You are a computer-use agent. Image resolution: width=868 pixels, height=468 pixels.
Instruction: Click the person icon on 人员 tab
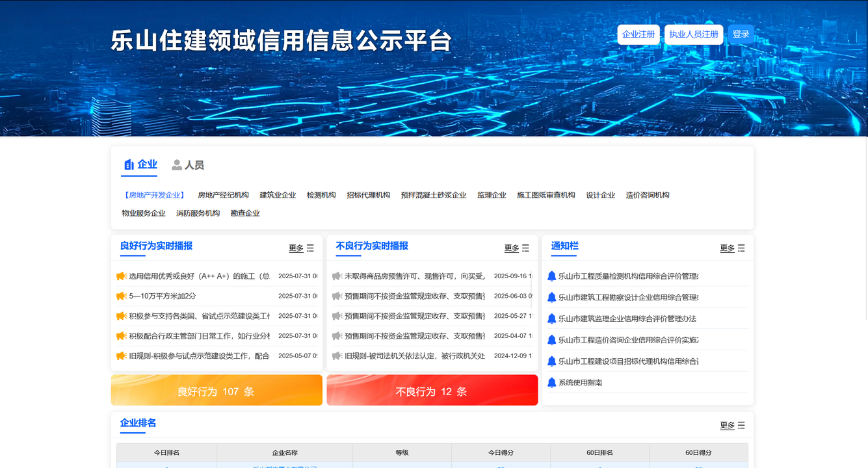tap(176, 165)
